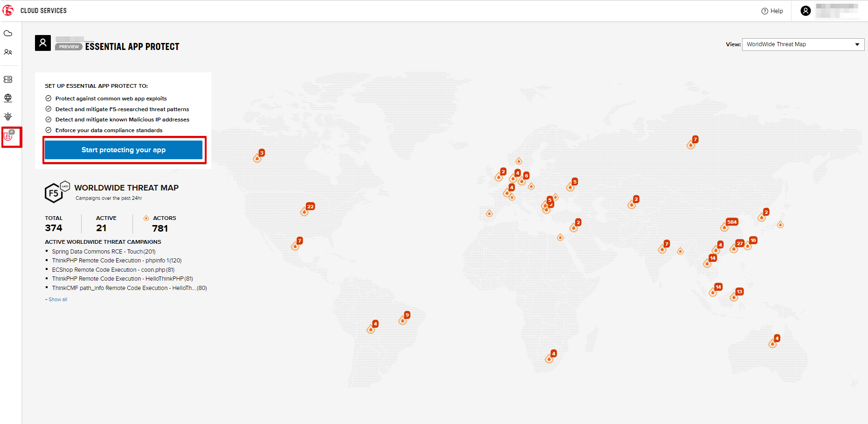The height and width of the screenshot is (424, 868).
Task: Click Enforce your data compliance standards
Action: point(109,130)
